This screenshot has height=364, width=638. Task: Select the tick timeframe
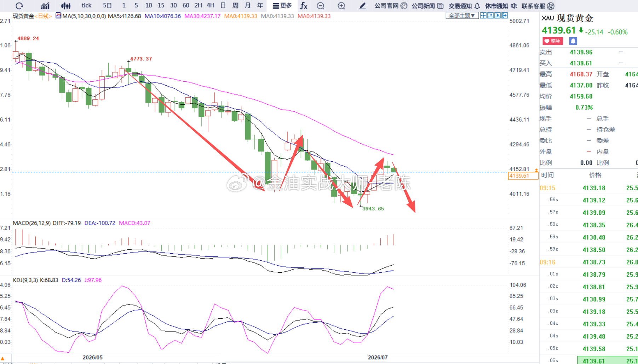tap(86, 6)
